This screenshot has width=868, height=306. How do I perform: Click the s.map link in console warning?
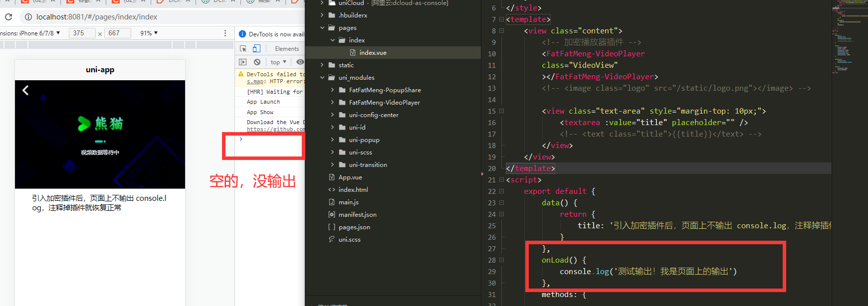(255, 81)
